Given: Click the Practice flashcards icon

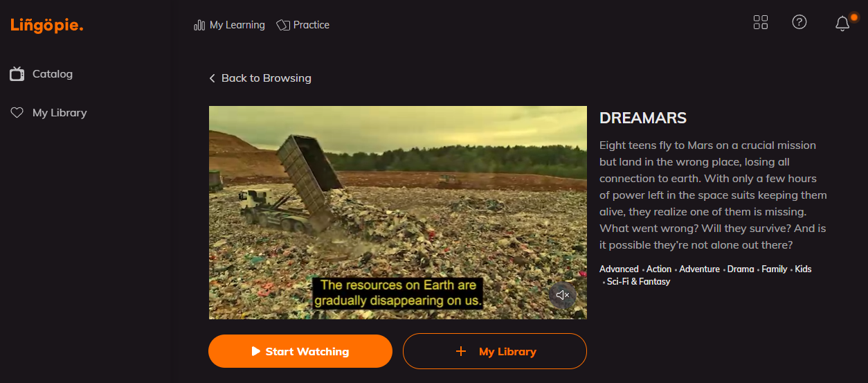Looking at the screenshot, I should point(282,25).
